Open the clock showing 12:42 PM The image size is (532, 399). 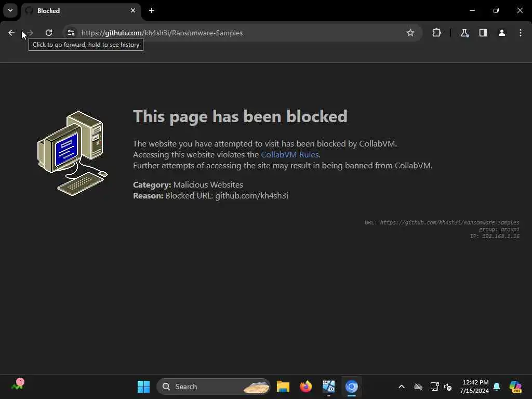click(x=474, y=387)
